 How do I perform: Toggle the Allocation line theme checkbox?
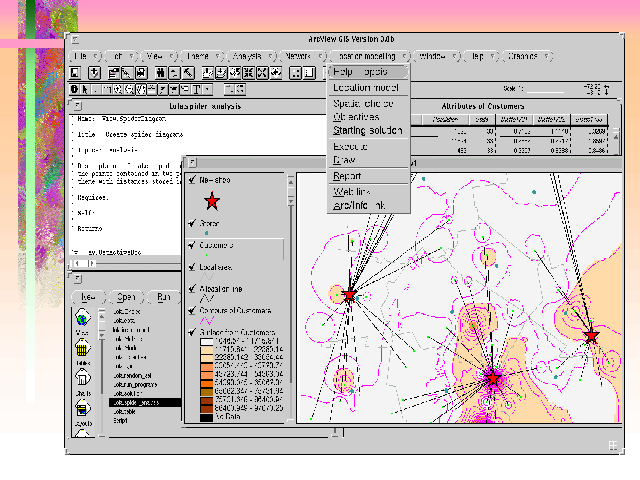point(192,289)
